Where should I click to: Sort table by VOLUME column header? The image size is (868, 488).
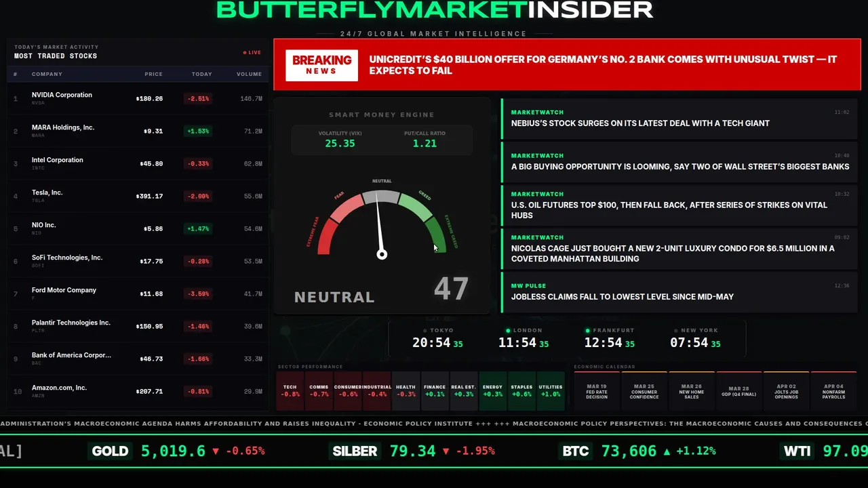249,74
